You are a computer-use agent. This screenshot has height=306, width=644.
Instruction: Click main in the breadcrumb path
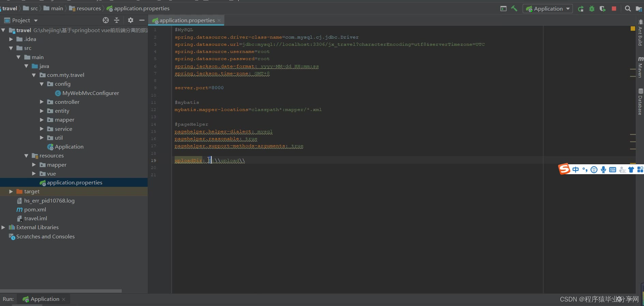click(53, 8)
